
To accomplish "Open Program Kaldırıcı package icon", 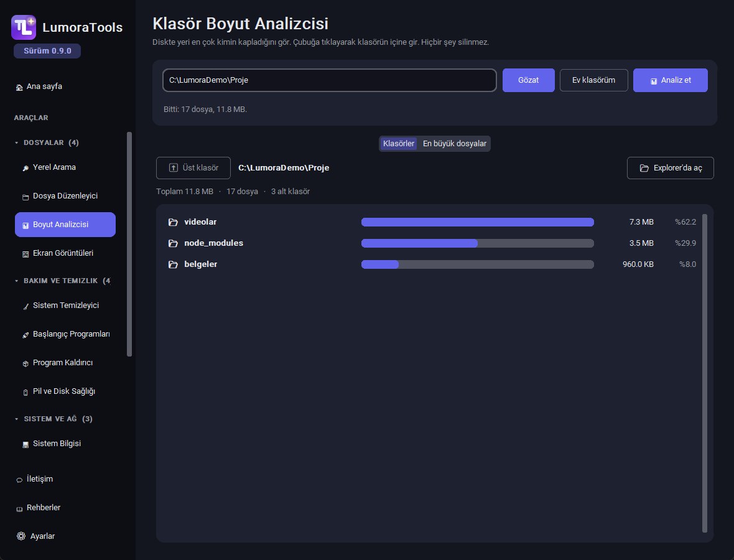I will (26, 363).
